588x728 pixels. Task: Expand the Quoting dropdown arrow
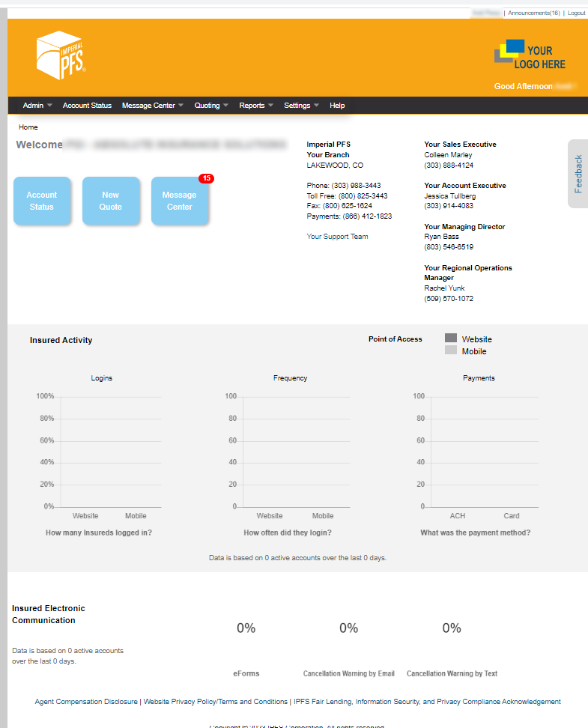click(x=225, y=106)
